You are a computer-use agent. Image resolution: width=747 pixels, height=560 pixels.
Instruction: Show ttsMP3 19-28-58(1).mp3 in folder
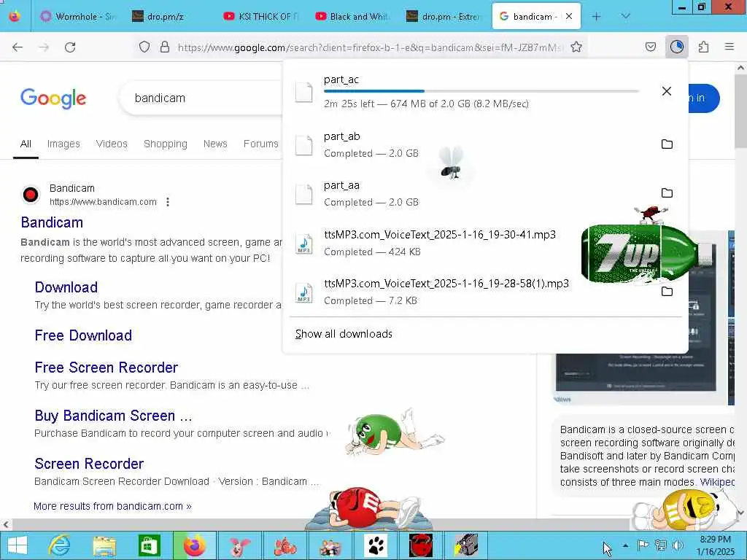click(667, 292)
